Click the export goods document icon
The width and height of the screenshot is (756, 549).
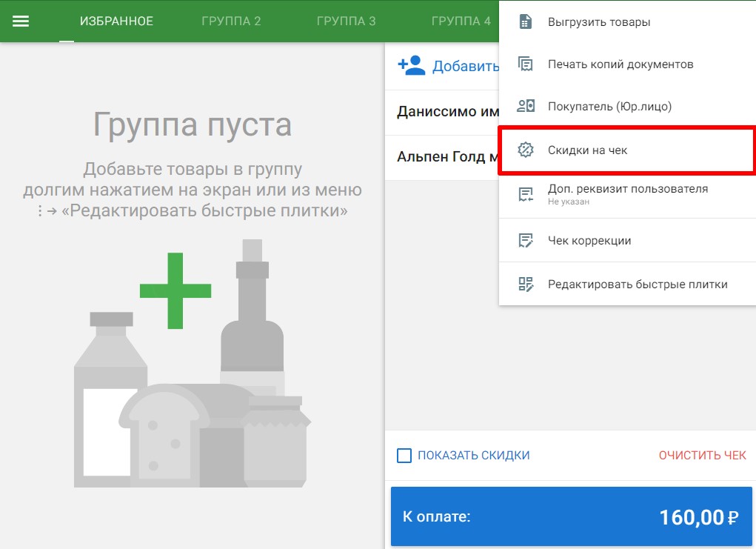[x=526, y=22]
